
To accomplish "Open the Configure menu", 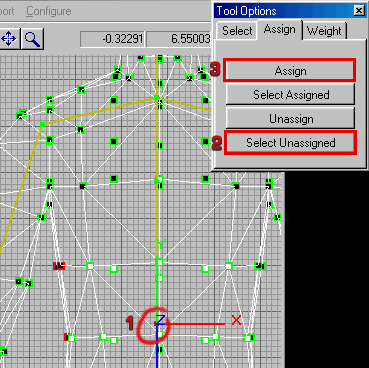I will [49, 11].
